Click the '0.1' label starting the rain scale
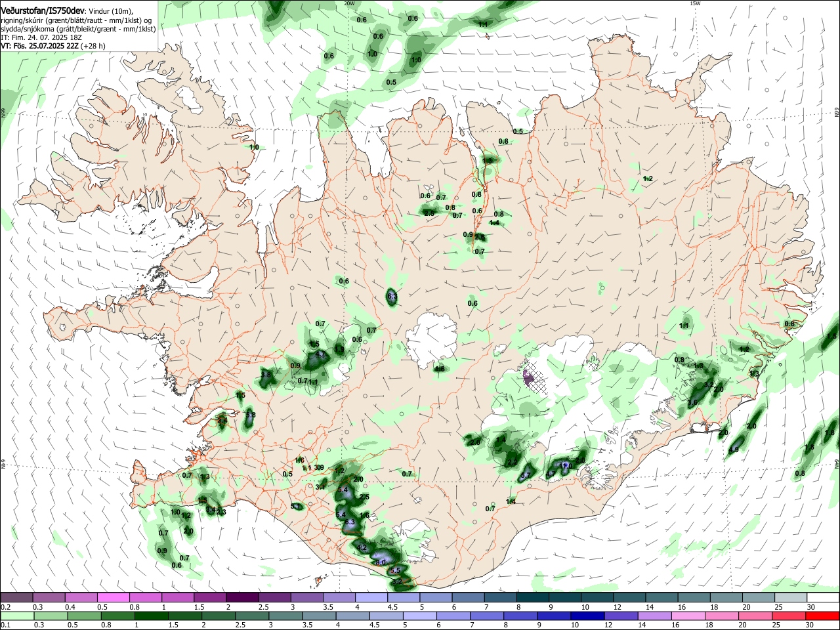The width and height of the screenshot is (840, 630). point(6,625)
